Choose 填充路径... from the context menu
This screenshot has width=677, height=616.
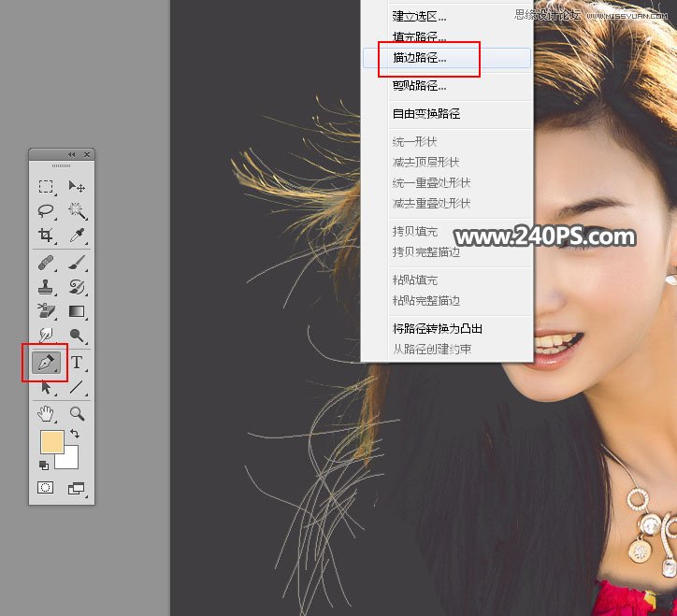click(447, 37)
